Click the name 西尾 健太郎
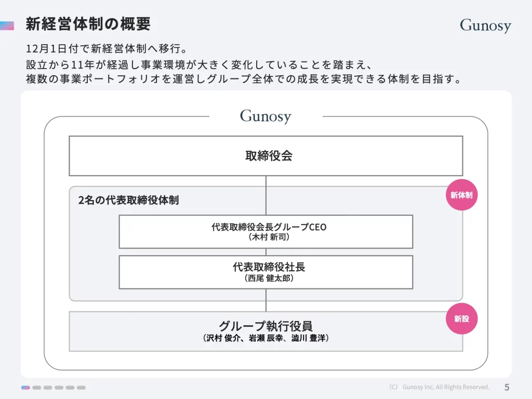Viewport: 532px width, 399px height. (269, 278)
